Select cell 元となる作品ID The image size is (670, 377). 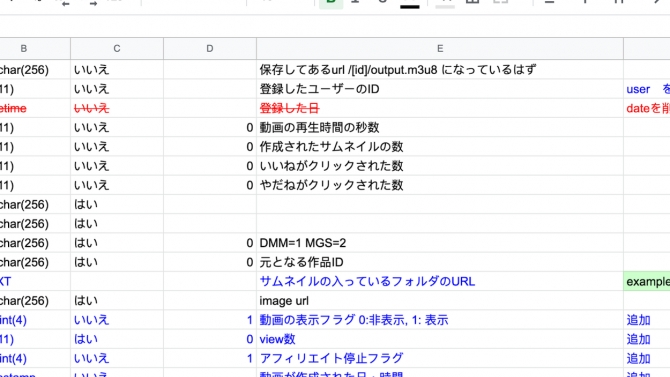[440, 262]
